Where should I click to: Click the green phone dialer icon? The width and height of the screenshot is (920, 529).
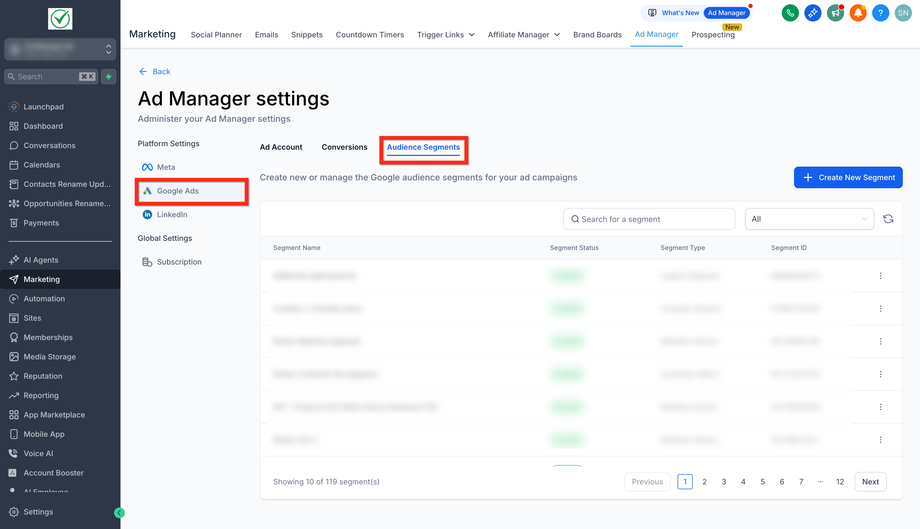[x=790, y=13]
